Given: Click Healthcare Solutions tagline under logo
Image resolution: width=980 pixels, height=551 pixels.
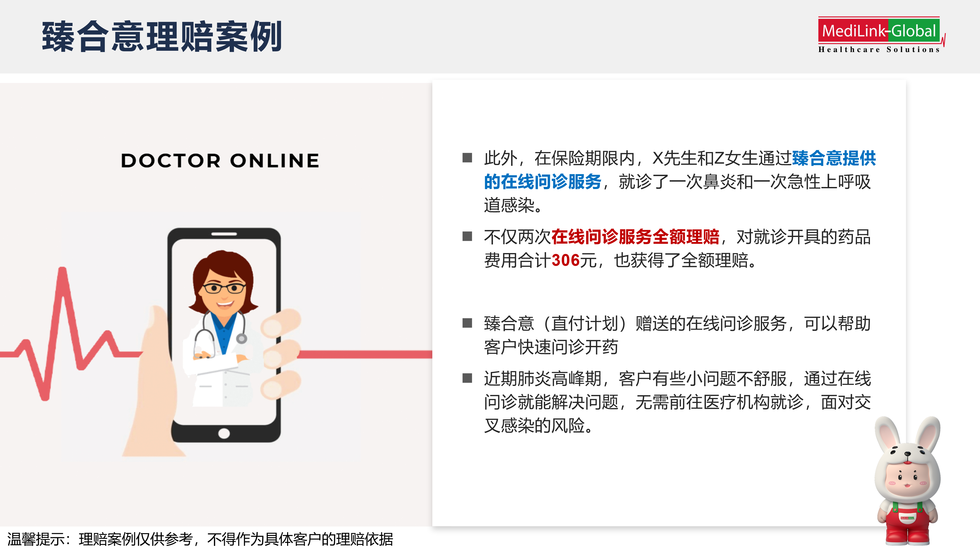Looking at the screenshot, I should (879, 49).
